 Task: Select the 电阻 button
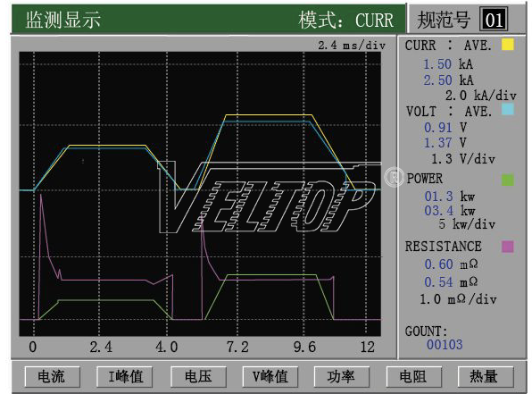pyautogui.click(x=413, y=376)
